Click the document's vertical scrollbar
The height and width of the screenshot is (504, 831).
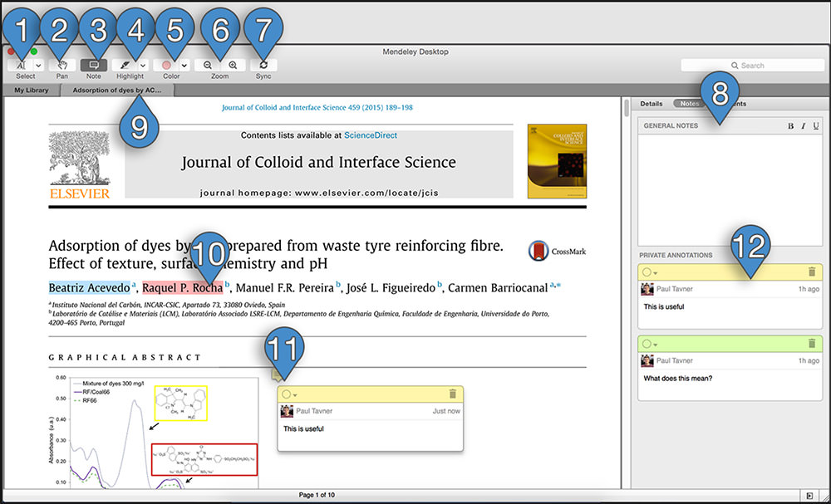pyautogui.click(x=627, y=109)
